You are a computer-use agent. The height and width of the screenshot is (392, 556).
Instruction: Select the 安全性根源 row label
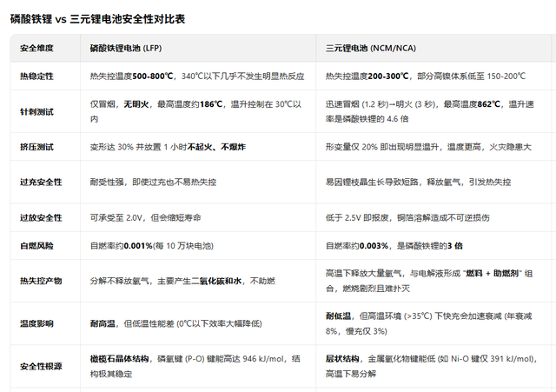41,366
